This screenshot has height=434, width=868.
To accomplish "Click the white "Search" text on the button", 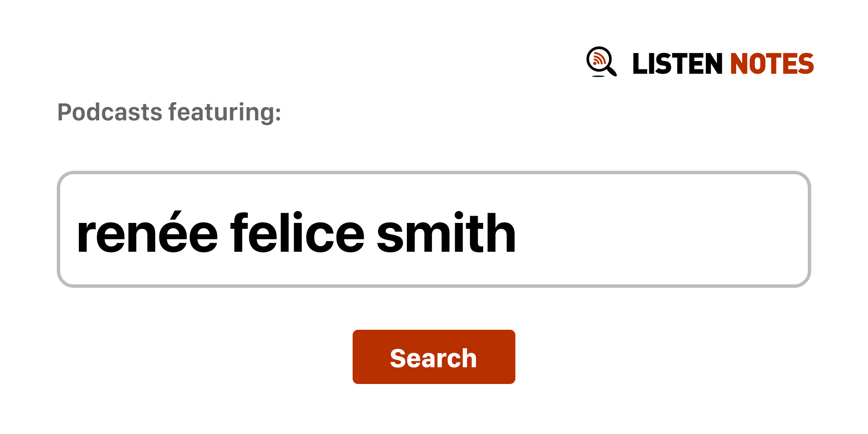I will click(433, 358).
